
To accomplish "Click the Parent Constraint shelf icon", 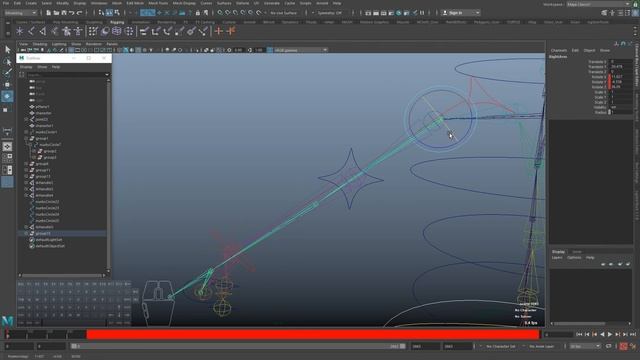I will 144,31.
